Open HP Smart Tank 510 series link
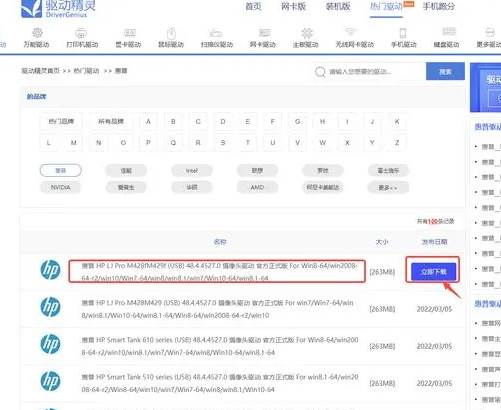 [x=220, y=383]
